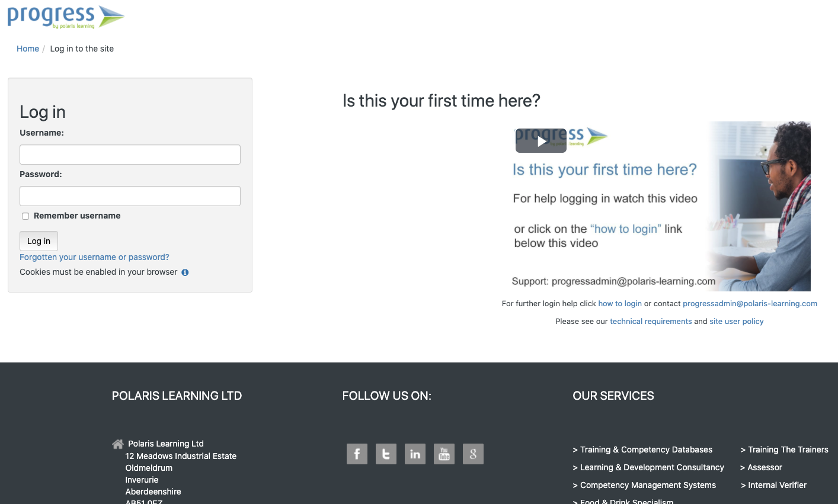The width and height of the screenshot is (838, 504).
Task: Open the technical requirements link
Action: (650, 321)
